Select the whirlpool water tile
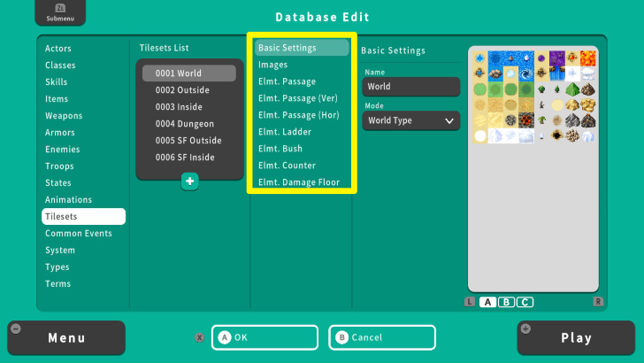 tap(526, 73)
